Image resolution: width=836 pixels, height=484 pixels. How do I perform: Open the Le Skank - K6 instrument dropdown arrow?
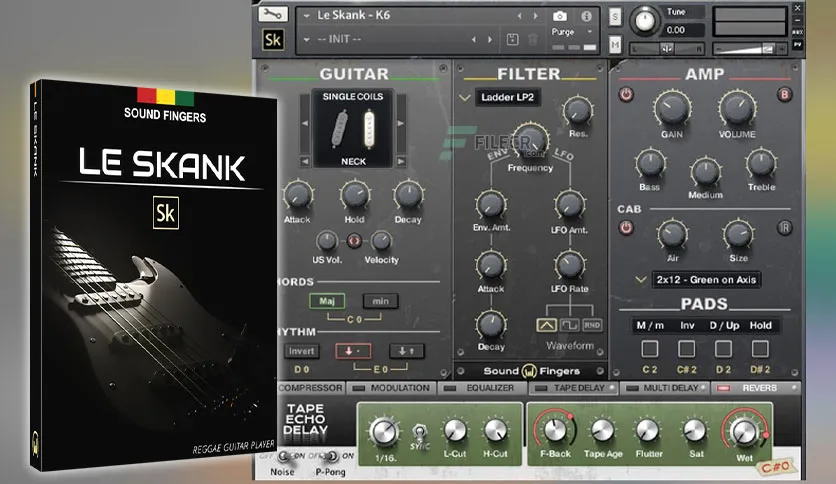(307, 16)
